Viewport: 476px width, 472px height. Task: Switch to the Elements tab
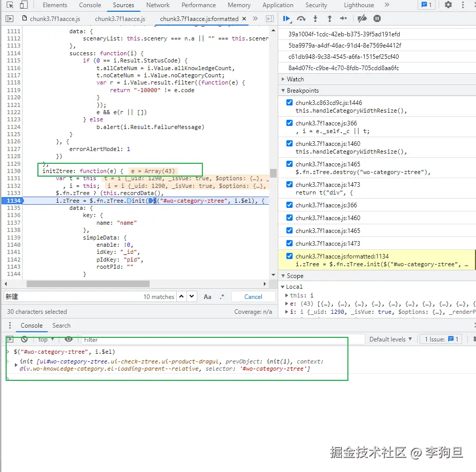click(x=55, y=5)
